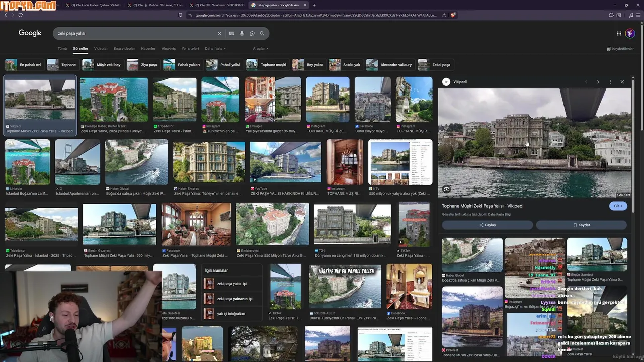Click related search 'yalı içi fotoğrafları'
644x362 pixels.
231,314
